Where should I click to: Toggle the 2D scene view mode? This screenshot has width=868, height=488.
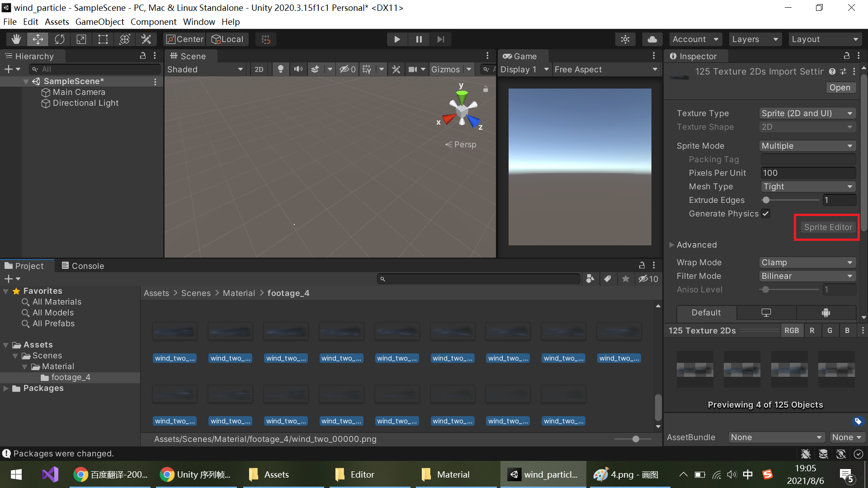tap(259, 69)
